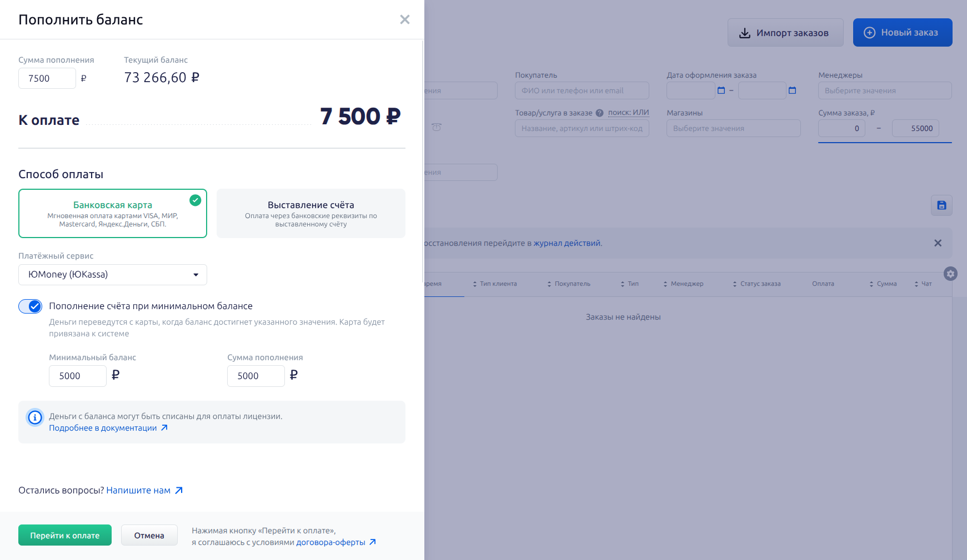Click help icon next to Товар/услуга в заказе

599,113
